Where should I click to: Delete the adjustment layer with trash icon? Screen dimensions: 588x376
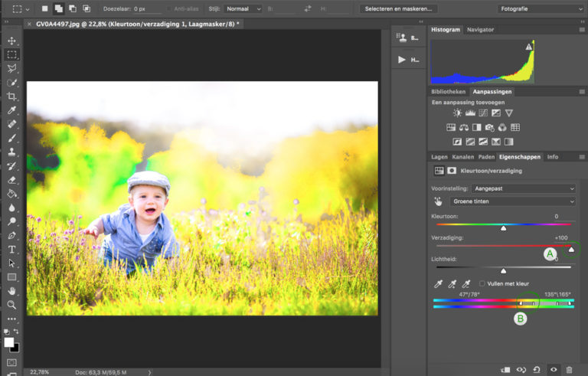[570, 369]
